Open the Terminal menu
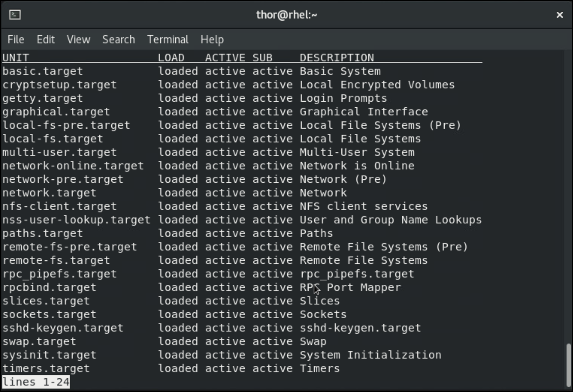This screenshot has height=392, width=573. 168,40
